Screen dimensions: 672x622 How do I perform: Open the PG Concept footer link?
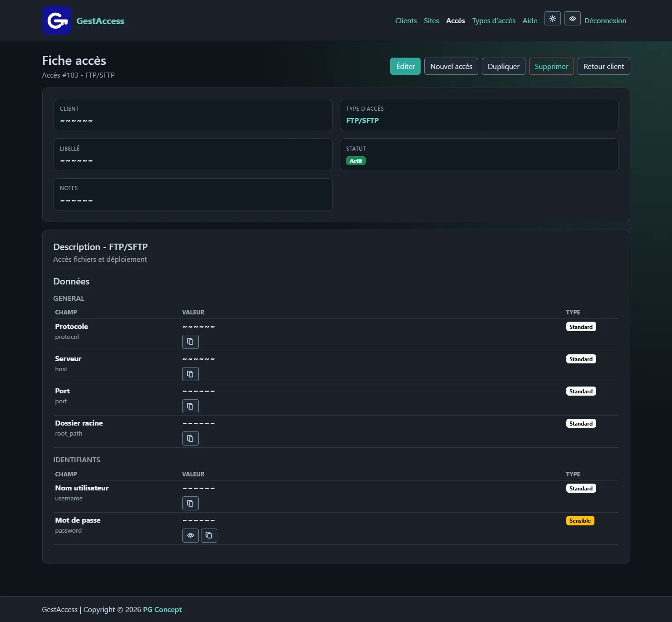click(162, 609)
